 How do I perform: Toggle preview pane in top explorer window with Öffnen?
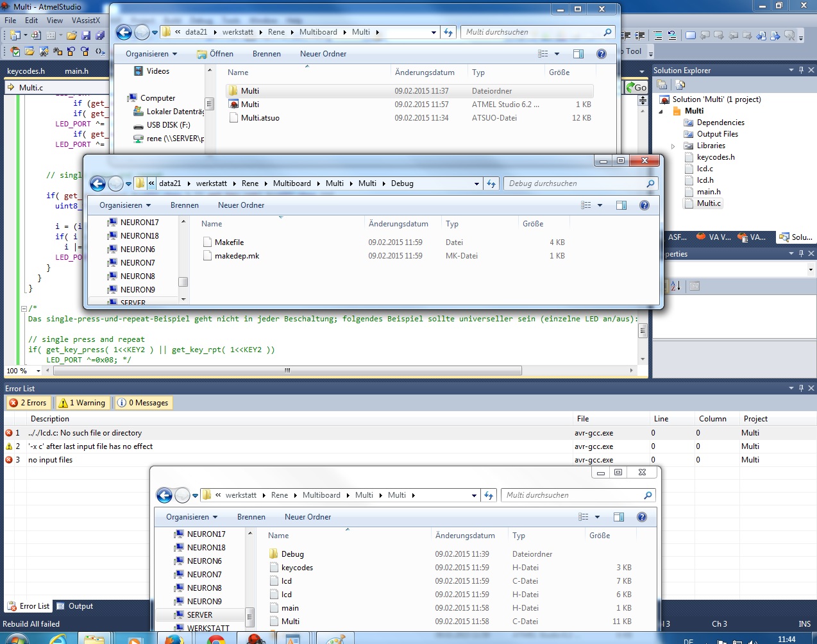578,54
